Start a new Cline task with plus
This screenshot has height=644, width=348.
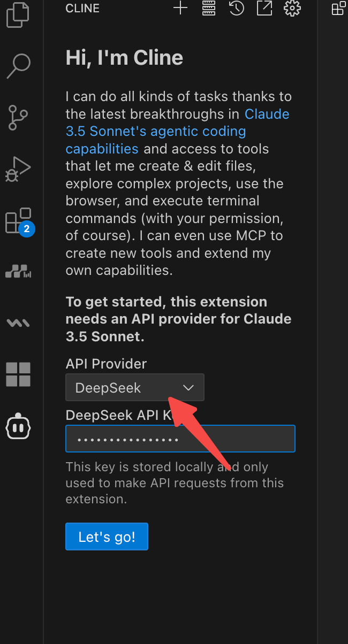tap(180, 8)
